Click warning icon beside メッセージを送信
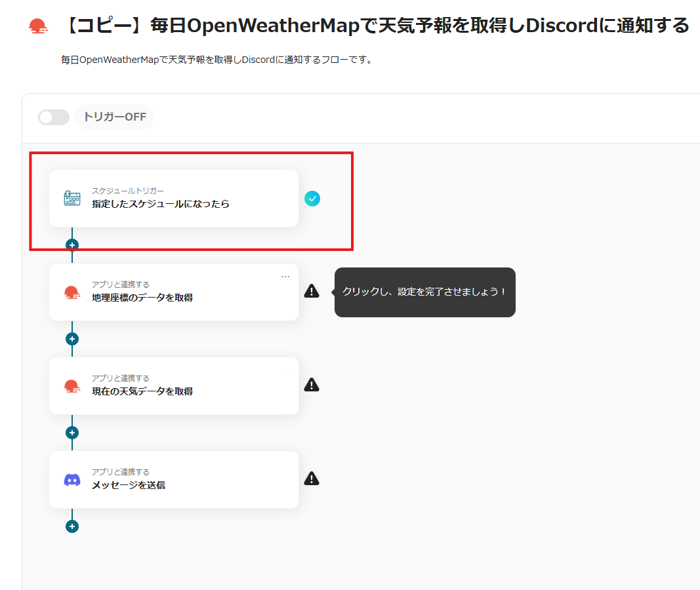Image resolution: width=700 pixels, height=590 pixels. [312, 479]
